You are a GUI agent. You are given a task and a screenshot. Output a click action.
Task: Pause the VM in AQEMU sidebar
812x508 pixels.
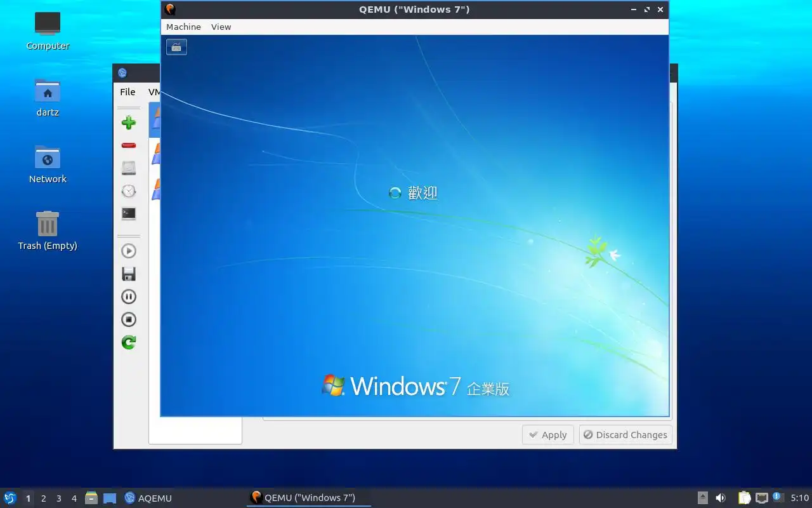129,297
